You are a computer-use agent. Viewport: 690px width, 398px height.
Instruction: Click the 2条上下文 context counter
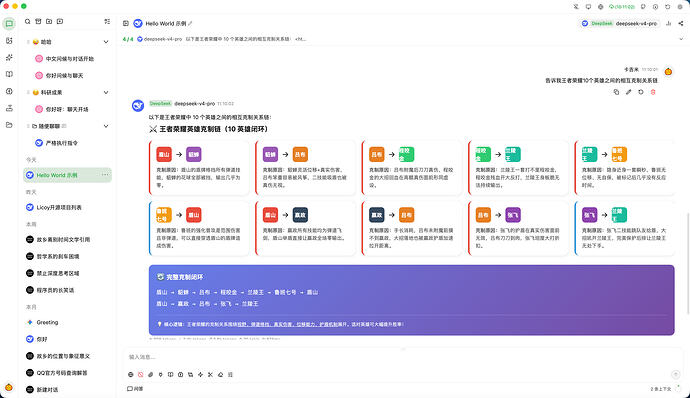661,389
